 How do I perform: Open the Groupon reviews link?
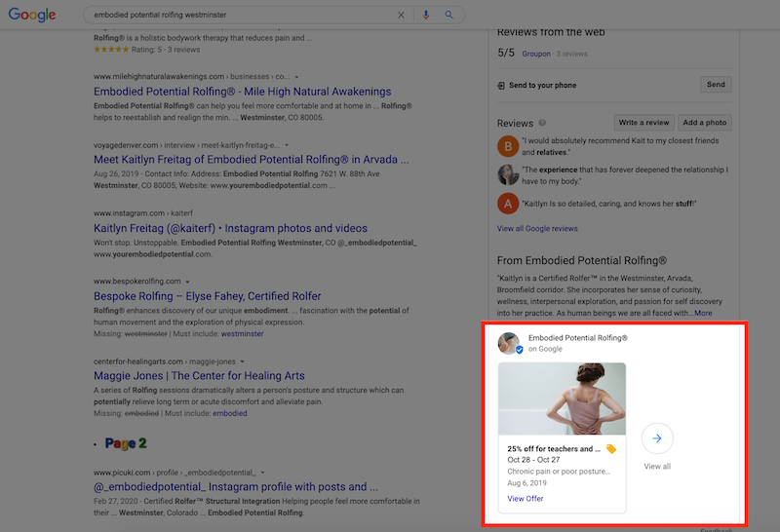[536, 54]
